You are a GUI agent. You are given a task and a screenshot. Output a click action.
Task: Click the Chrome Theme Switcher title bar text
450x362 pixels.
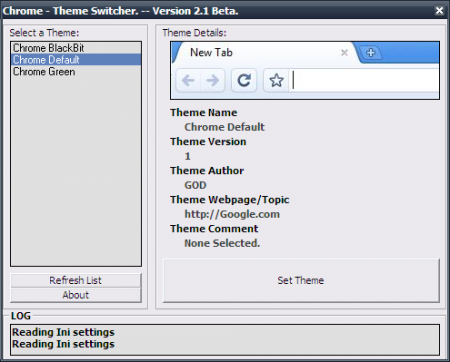(x=121, y=11)
